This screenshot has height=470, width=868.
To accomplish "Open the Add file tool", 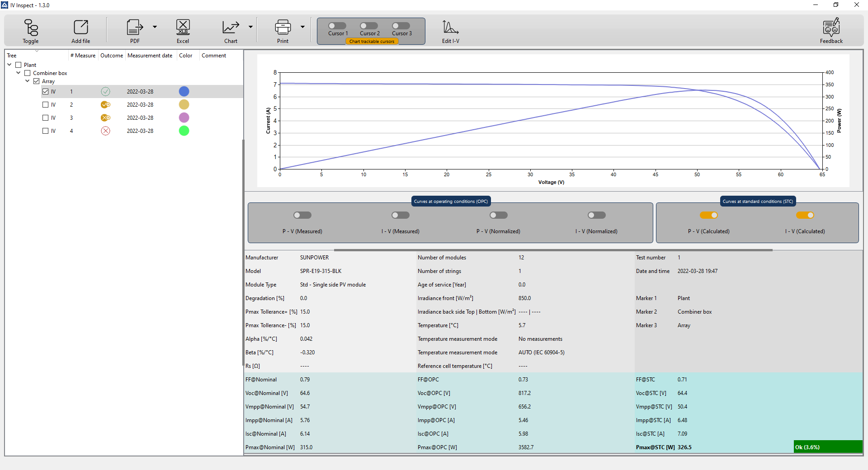I will coord(80,28).
